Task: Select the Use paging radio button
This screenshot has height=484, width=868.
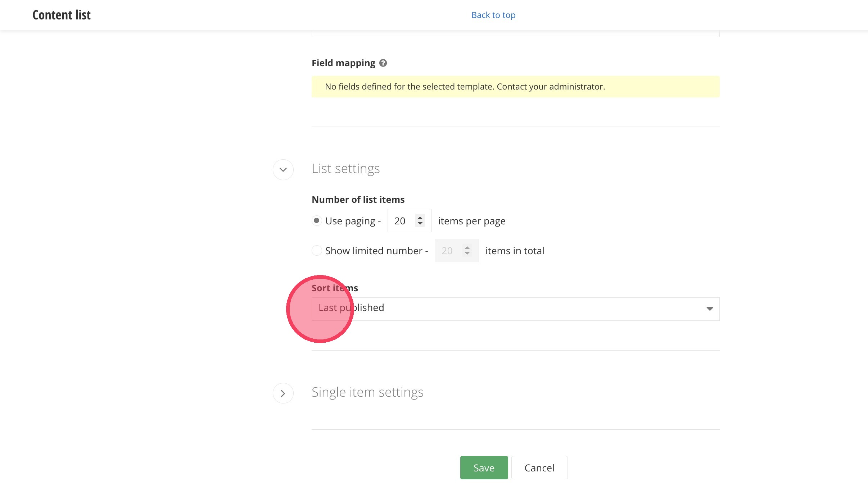Action: pyautogui.click(x=317, y=220)
